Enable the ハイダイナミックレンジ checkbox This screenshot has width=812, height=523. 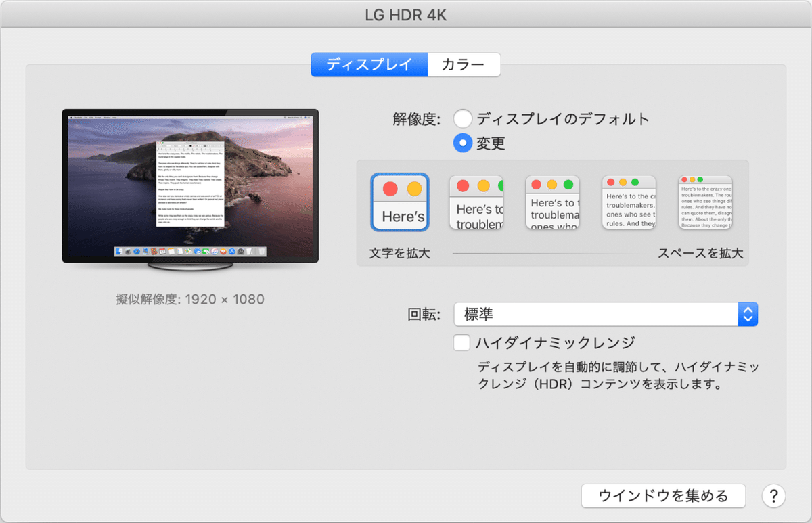point(461,343)
